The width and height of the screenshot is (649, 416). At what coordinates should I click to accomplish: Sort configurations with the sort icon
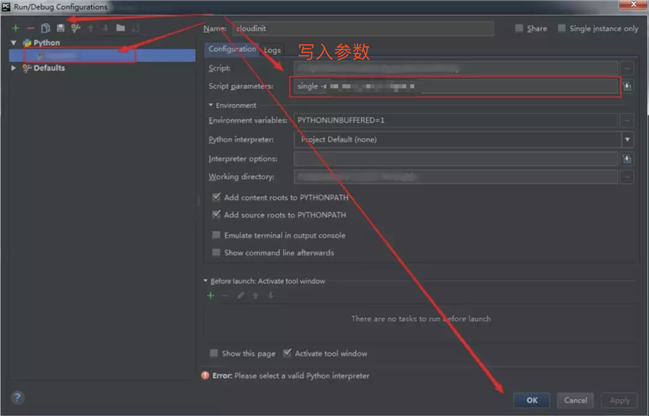point(135,28)
